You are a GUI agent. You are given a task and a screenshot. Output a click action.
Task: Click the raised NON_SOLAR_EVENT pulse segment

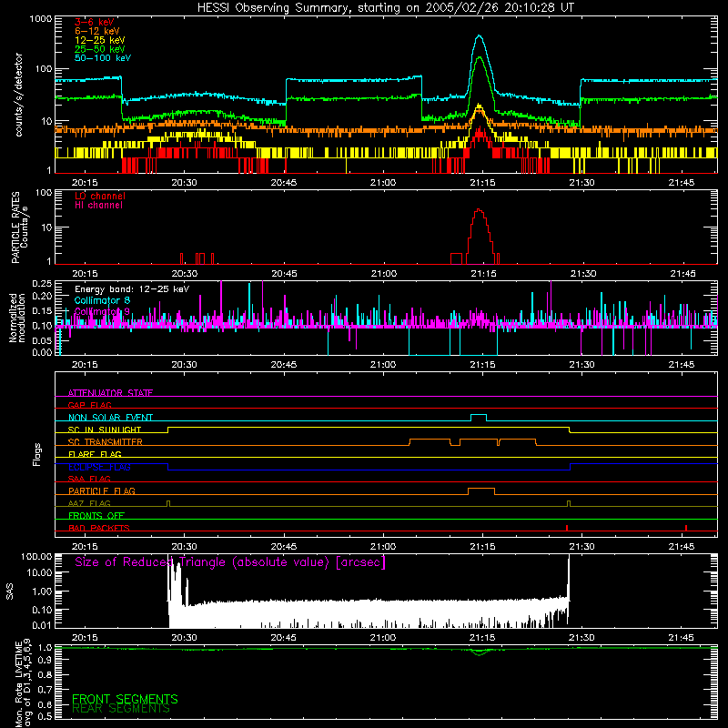pyautogui.click(x=479, y=415)
